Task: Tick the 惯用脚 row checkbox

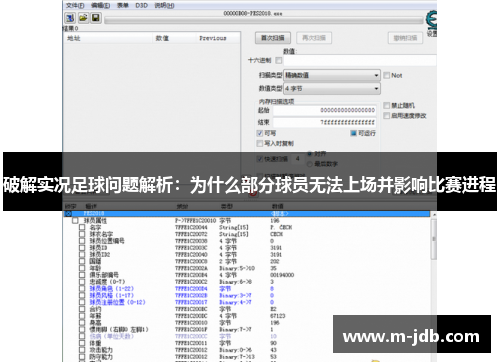Action: (x=82, y=329)
